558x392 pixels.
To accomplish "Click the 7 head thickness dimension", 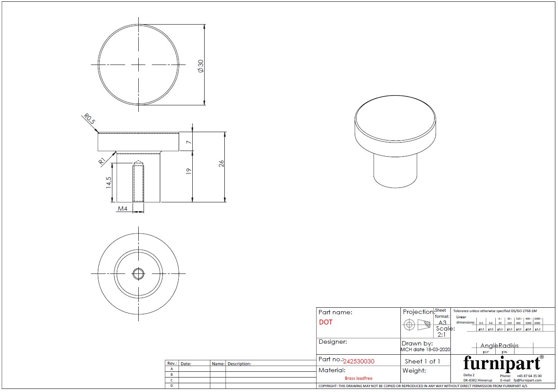I will 189,142.
